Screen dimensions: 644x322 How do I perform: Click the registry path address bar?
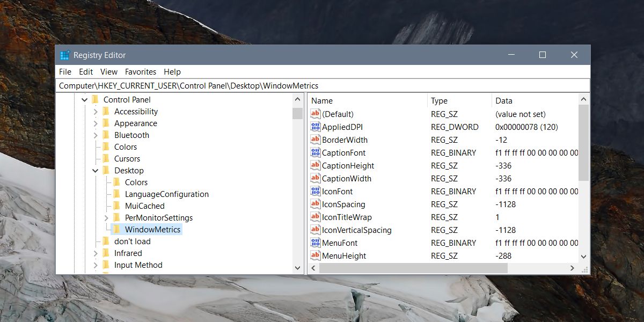click(x=323, y=85)
